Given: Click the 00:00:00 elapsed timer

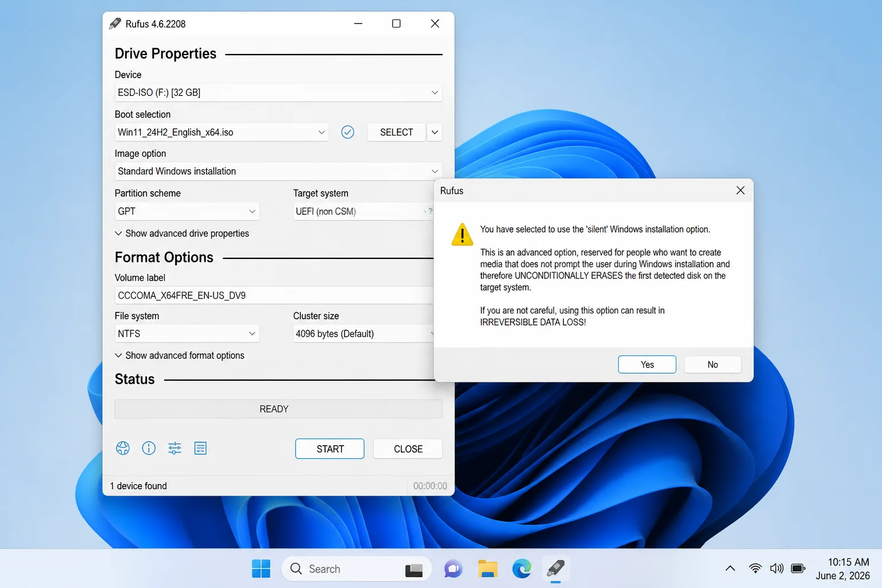Looking at the screenshot, I should click(430, 486).
